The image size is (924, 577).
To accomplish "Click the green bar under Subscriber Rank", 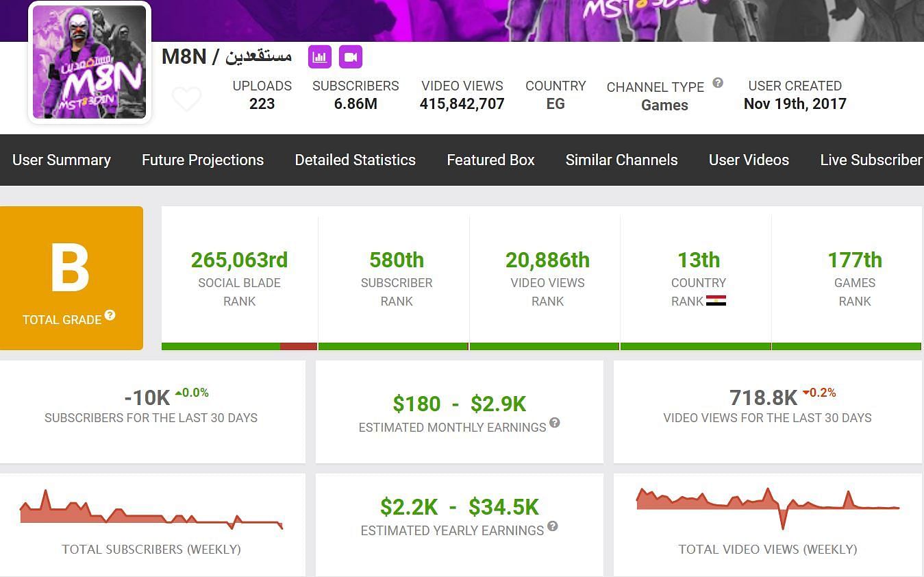I will point(393,347).
